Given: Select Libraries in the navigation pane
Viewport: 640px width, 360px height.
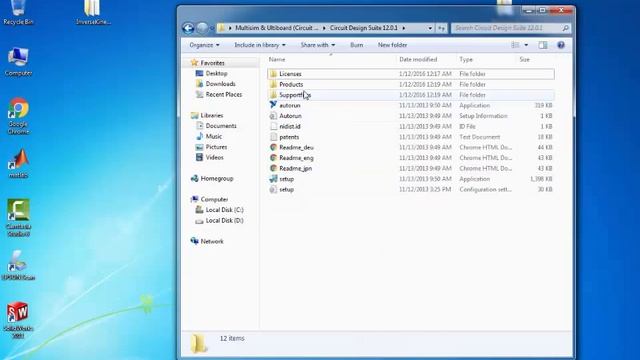Looking at the screenshot, I should coord(211,116).
